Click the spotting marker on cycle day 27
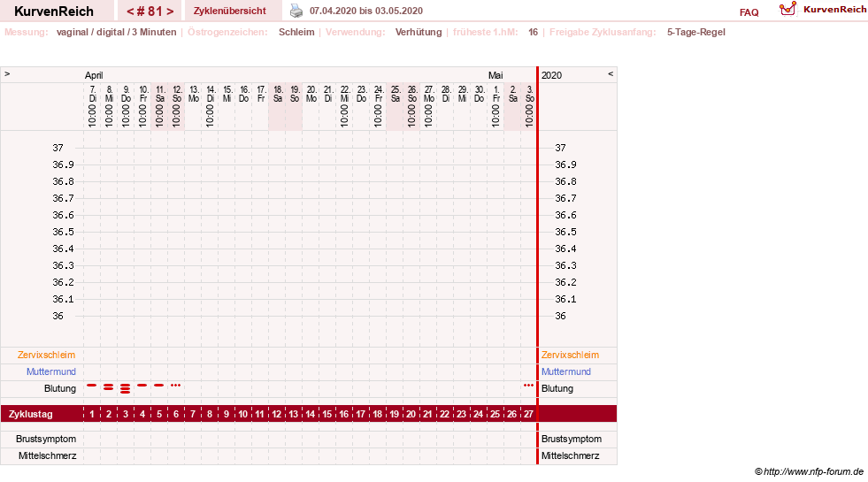This screenshot has width=868, height=482. (528, 385)
